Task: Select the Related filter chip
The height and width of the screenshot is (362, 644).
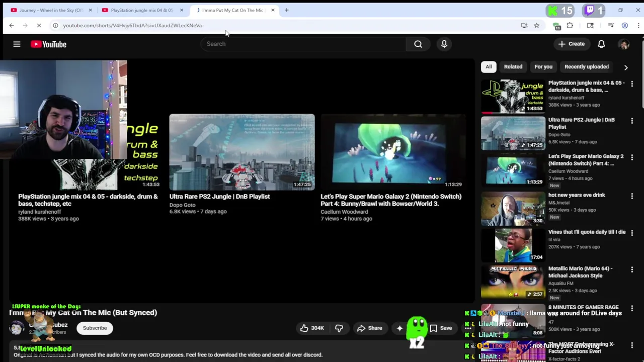Action: click(513, 66)
